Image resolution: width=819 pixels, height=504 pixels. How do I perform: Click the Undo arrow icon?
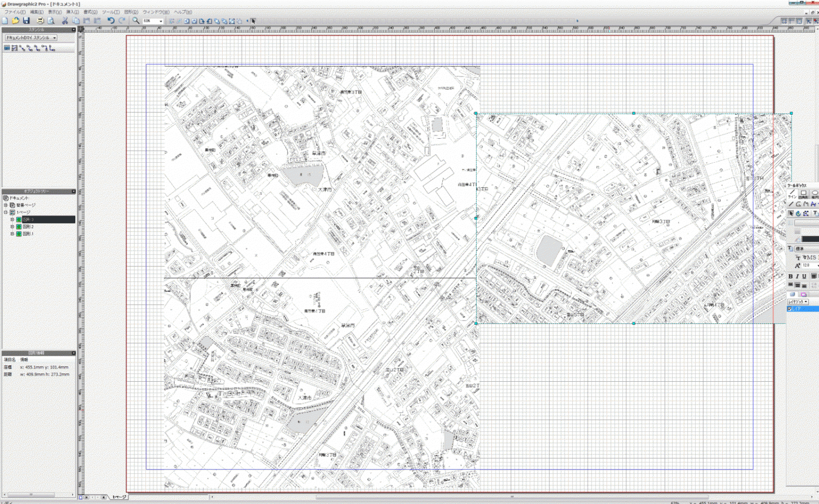click(x=111, y=21)
